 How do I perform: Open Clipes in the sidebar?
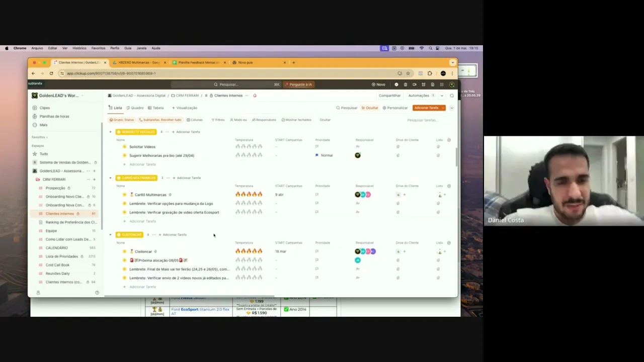click(x=45, y=108)
